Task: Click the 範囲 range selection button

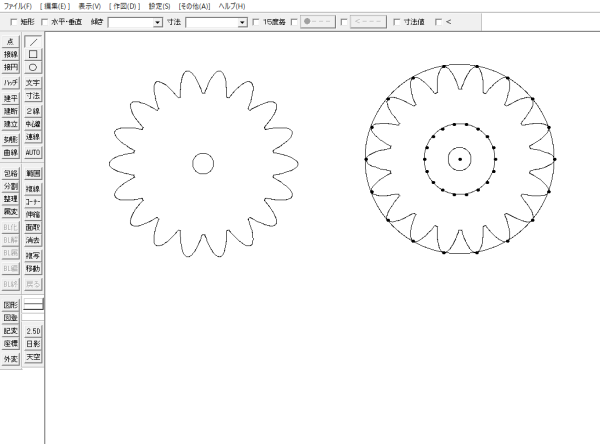Action: point(33,173)
